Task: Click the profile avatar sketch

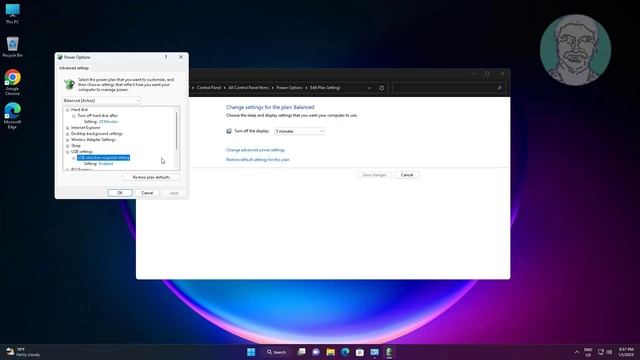Action: click(x=575, y=50)
